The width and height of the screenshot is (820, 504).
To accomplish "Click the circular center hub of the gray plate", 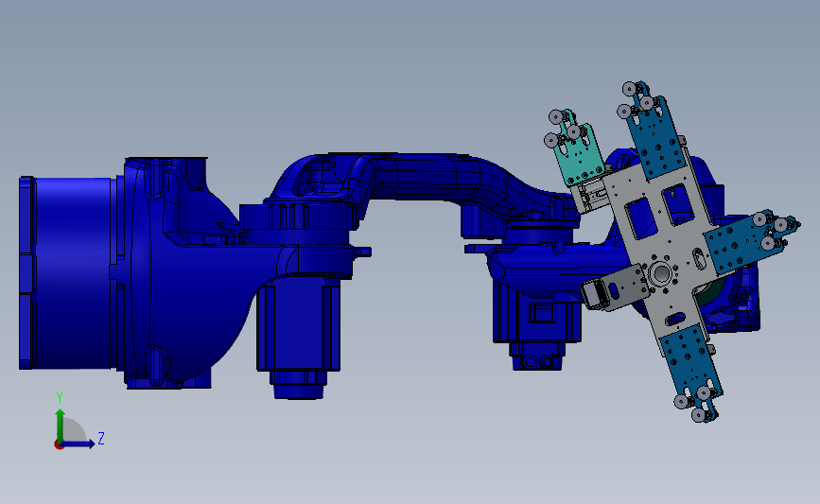I will click(x=660, y=273).
